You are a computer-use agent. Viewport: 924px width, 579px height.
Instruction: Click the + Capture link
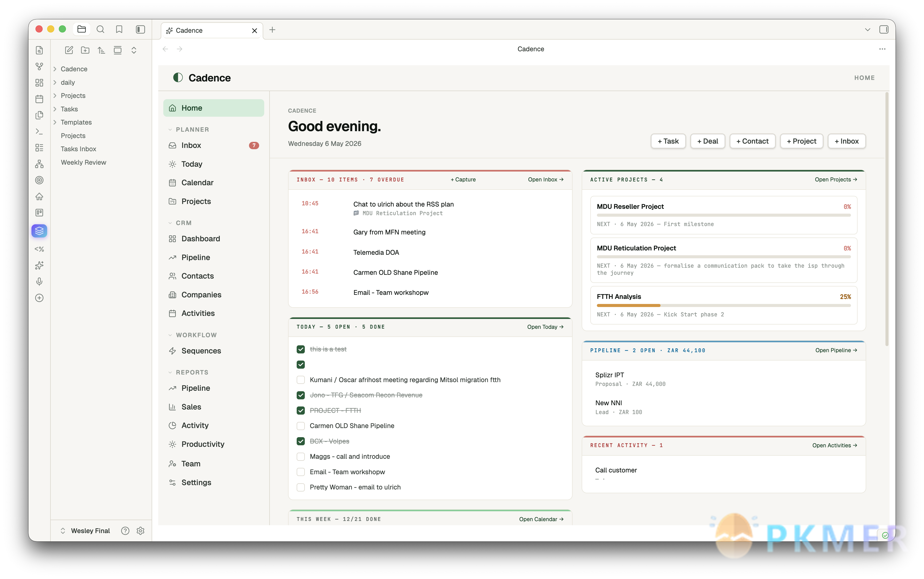pos(463,180)
